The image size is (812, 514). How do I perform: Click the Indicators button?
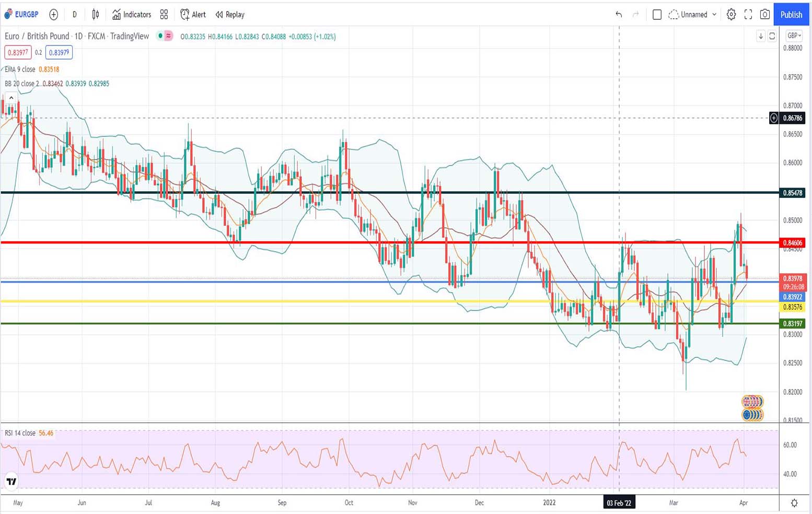pos(132,15)
